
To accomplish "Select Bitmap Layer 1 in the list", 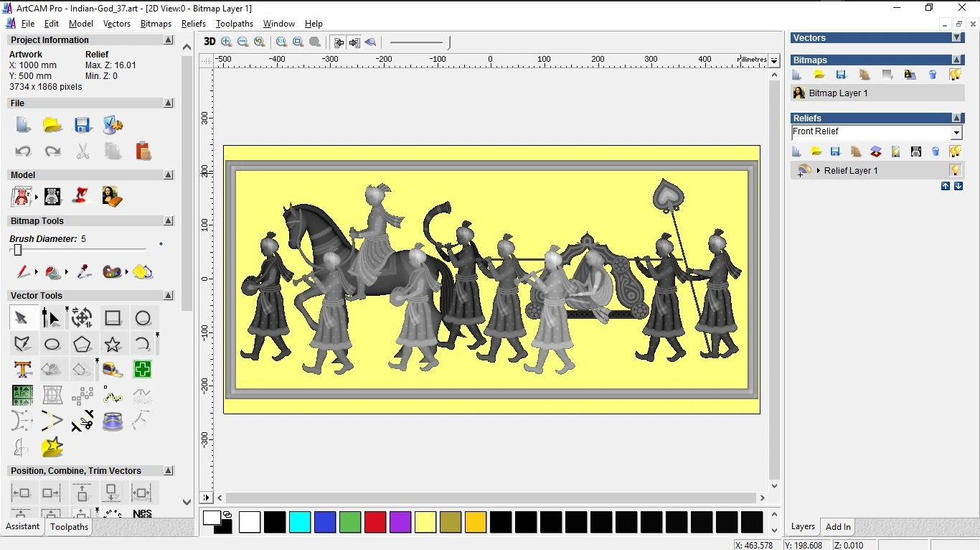I will 838,93.
